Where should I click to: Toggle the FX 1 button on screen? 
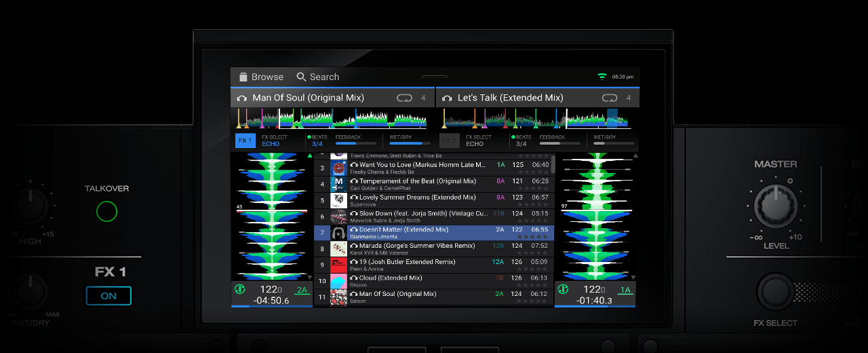click(x=245, y=141)
